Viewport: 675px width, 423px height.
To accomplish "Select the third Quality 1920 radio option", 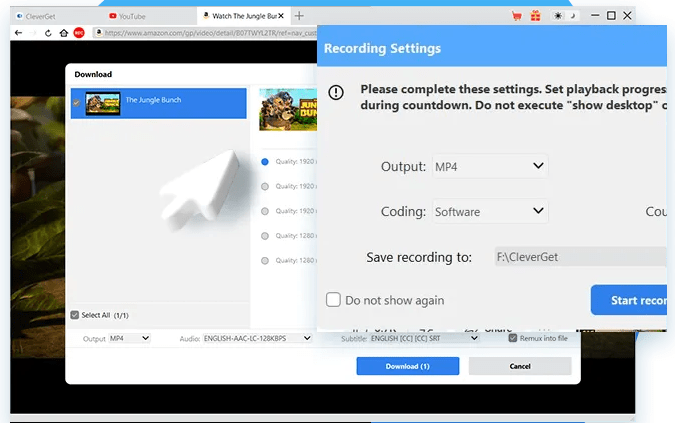I will [x=265, y=211].
